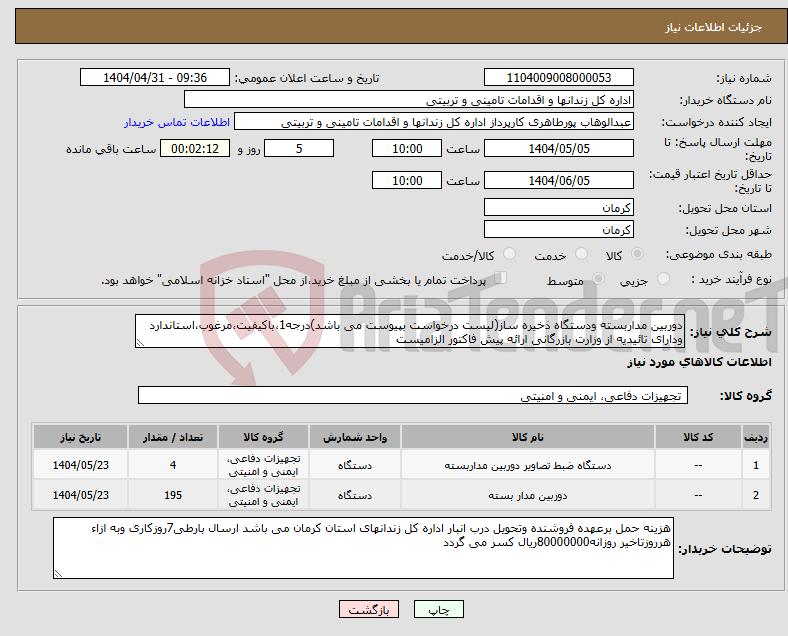Toggle the اسناد خزانه اسلامی payment checkbox
788x636 pixels.
(x=500, y=277)
